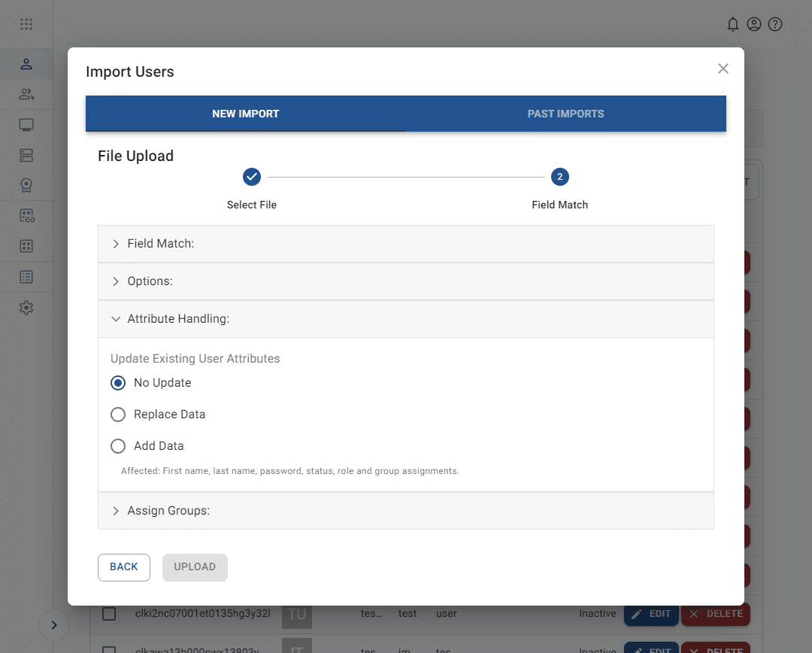Click the BACK button

(123, 567)
